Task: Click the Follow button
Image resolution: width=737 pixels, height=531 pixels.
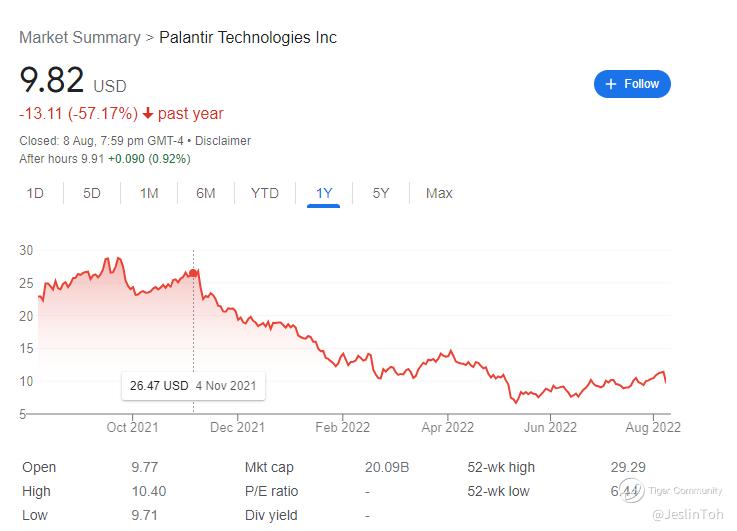Action: tap(632, 84)
